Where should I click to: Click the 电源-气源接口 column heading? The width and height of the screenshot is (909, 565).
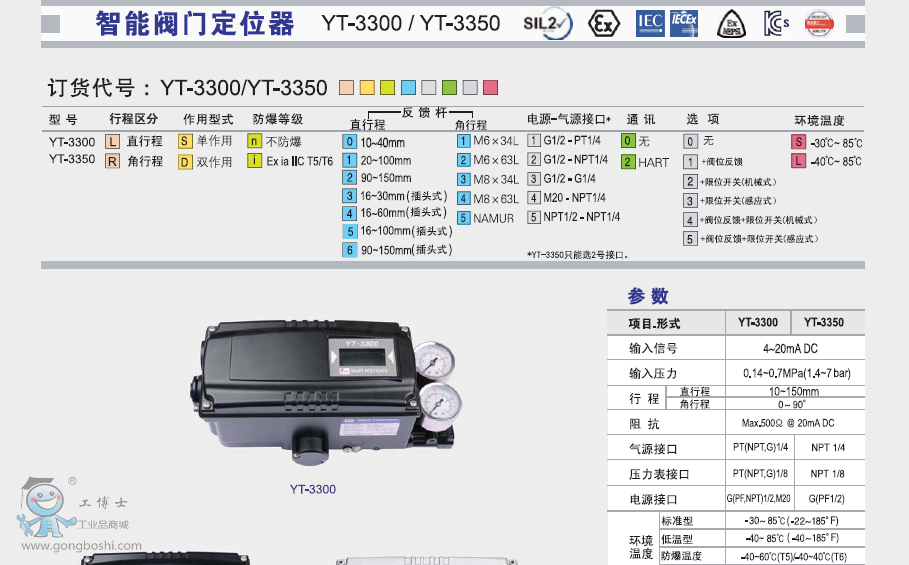click(569, 119)
